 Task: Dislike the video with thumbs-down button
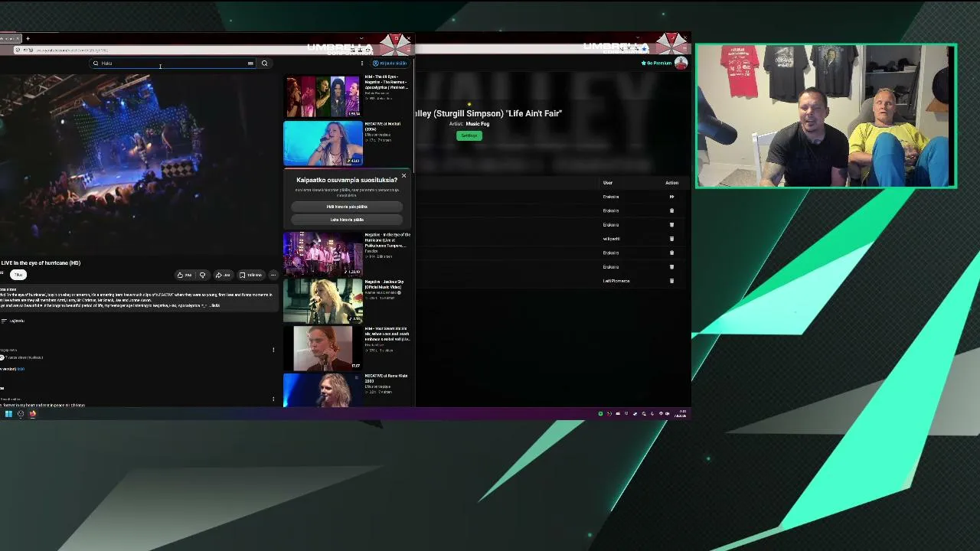click(203, 275)
